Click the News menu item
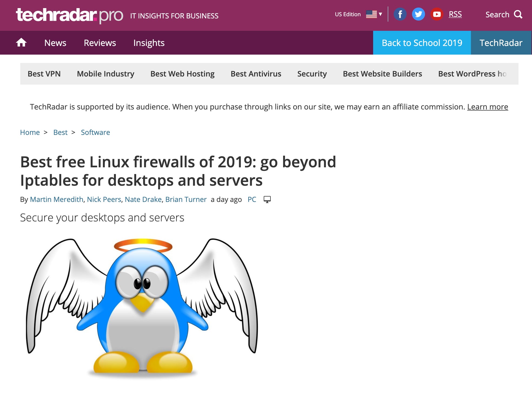 55,42
